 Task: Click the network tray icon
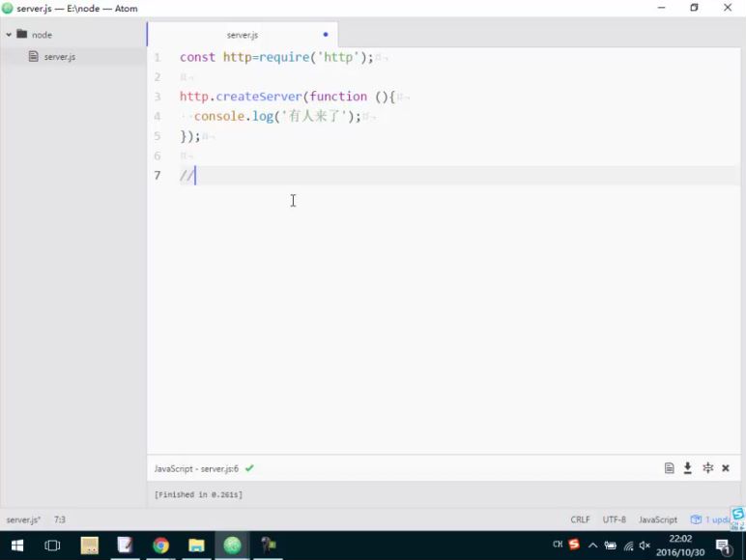pos(628,546)
